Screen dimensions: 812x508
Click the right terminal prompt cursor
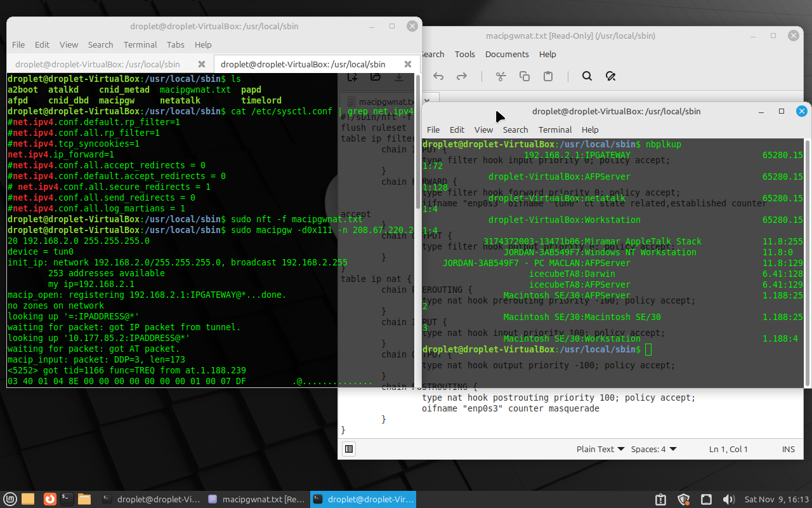pos(648,349)
